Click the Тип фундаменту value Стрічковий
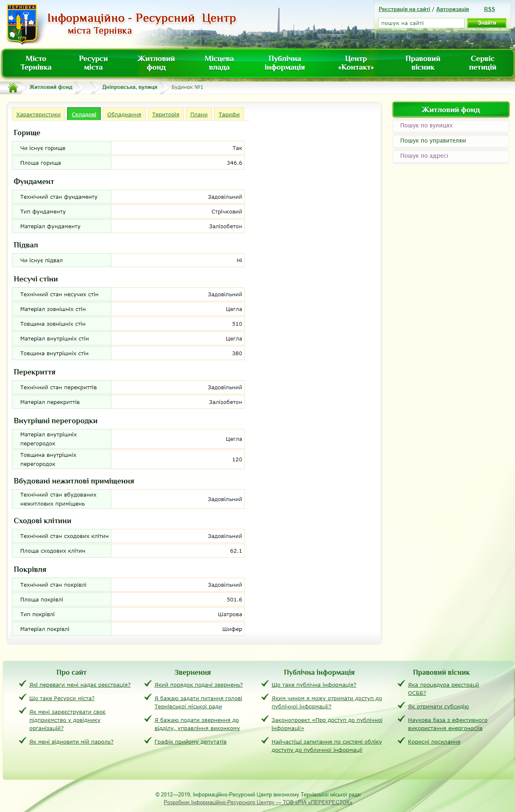The width and height of the screenshot is (515, 812). (226, 211)
